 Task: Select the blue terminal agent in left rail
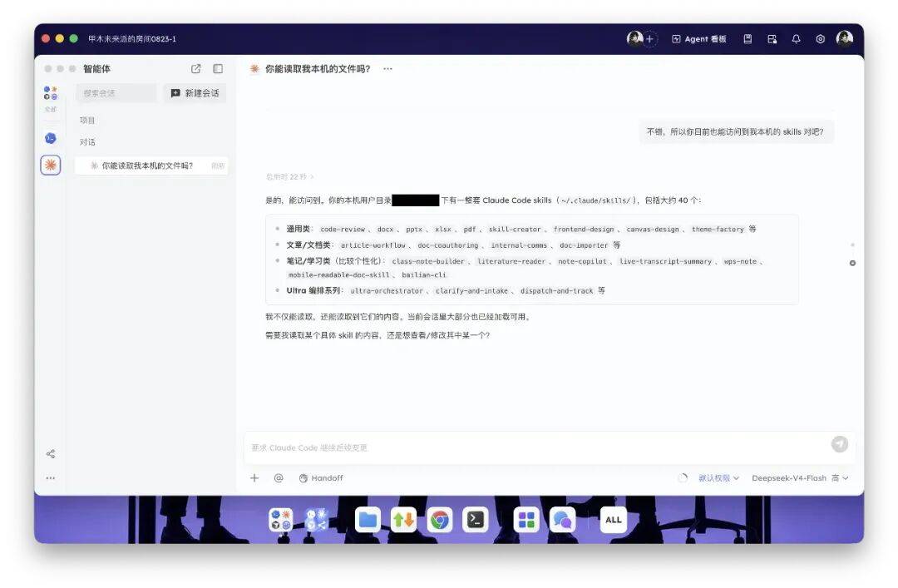coord(51,138)
